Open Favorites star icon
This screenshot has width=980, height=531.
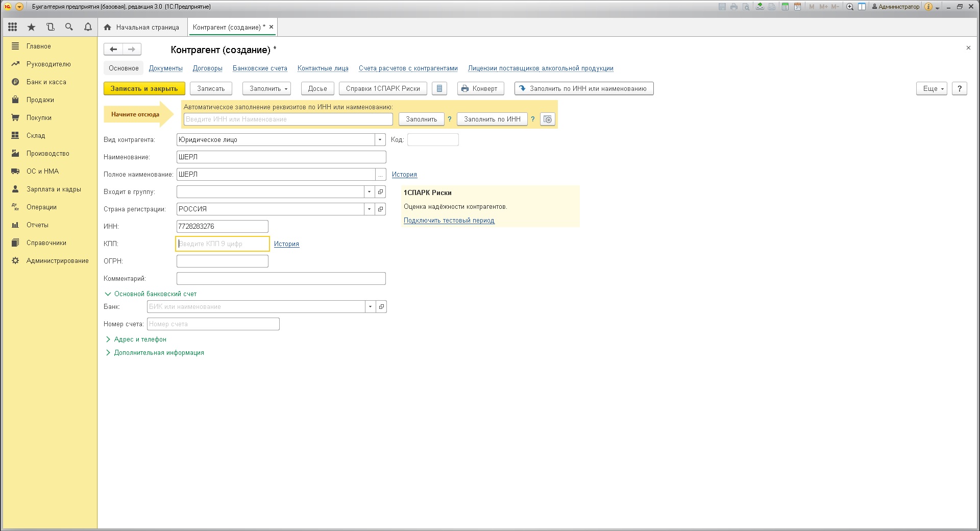[x=32, y=27]
